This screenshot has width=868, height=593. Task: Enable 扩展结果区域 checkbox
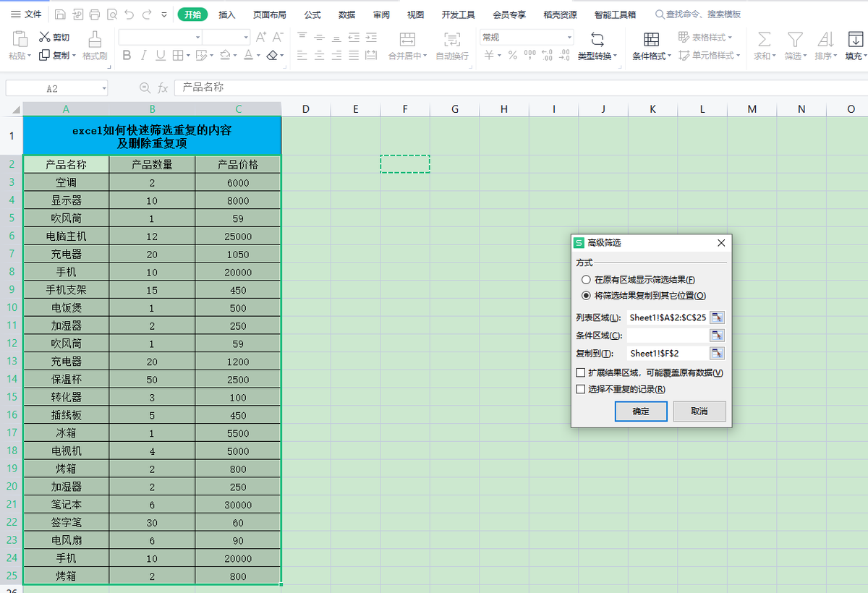click(580, 372)
